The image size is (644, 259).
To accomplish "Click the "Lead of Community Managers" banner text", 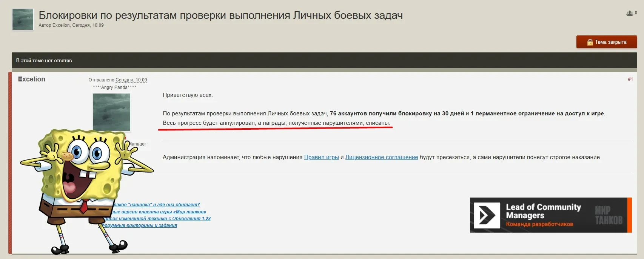I will pyautogui.click(x=543, y=211).
